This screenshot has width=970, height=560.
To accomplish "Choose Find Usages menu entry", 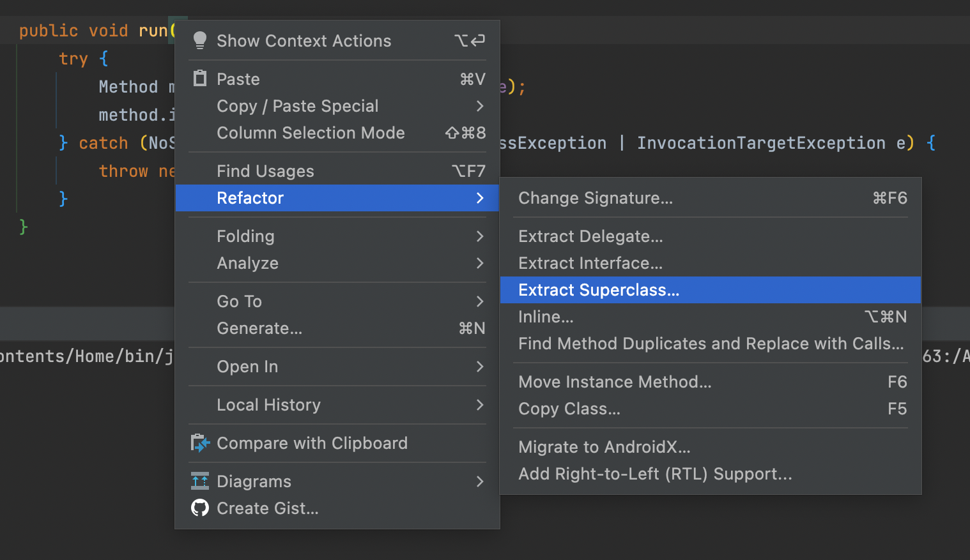I will tap(265, 171).
